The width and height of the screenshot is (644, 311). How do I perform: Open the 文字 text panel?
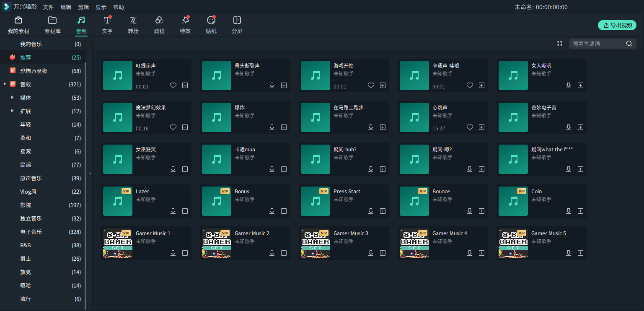pos(107,25)
